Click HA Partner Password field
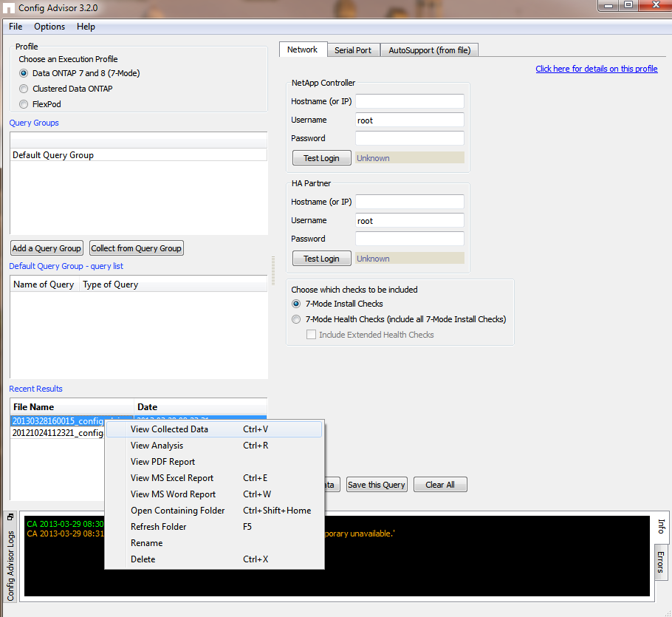Screen dimensions: 672x617 pyautogui.click(x=410, y=239)
